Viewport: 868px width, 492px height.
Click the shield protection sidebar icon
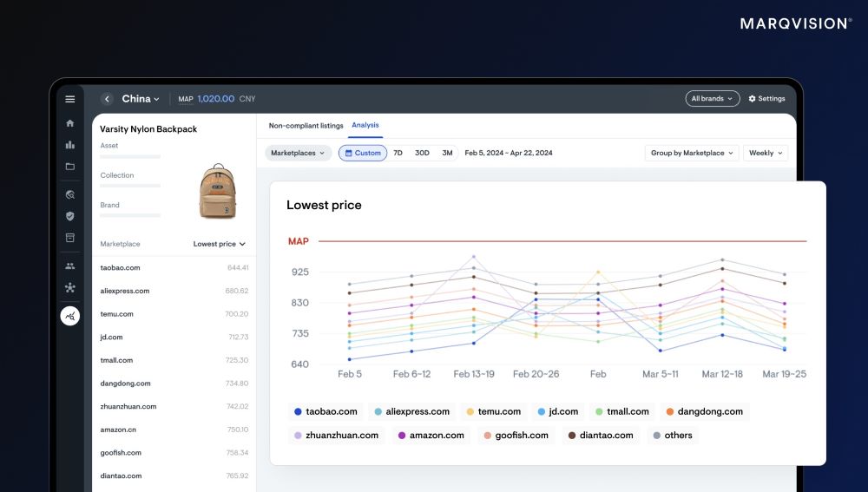pos(70,216)
